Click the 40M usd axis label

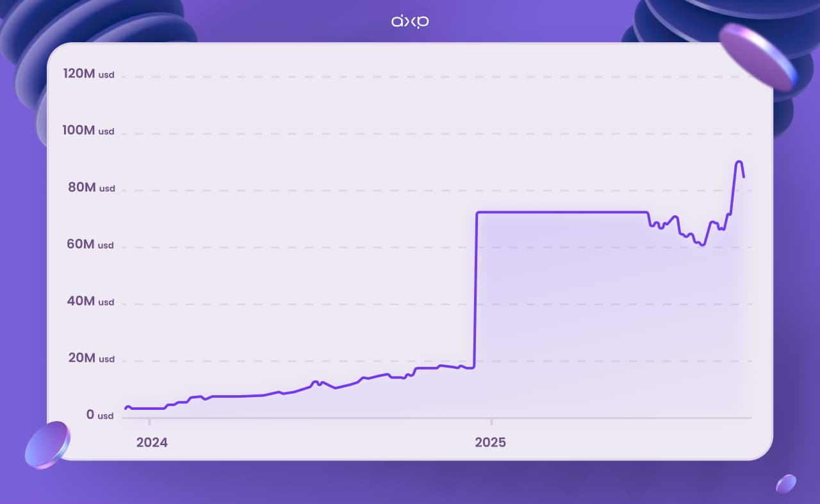pyautogui.click(x=91, y=301)
